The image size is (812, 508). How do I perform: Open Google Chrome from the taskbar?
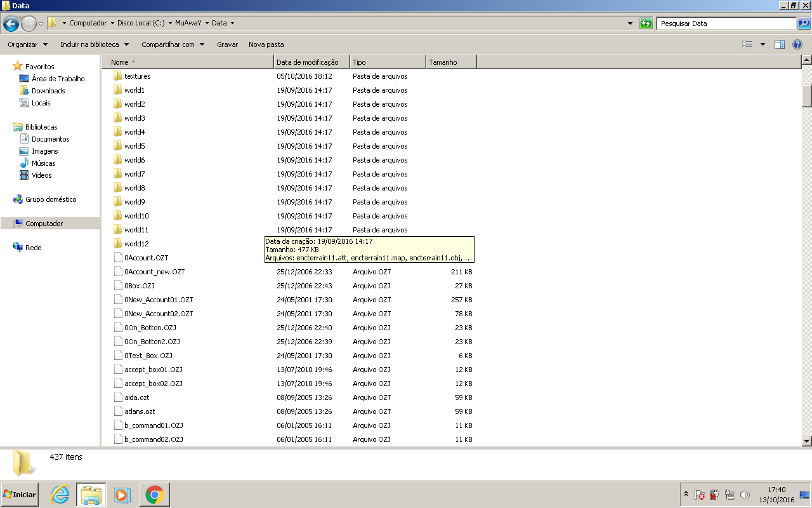154,495
